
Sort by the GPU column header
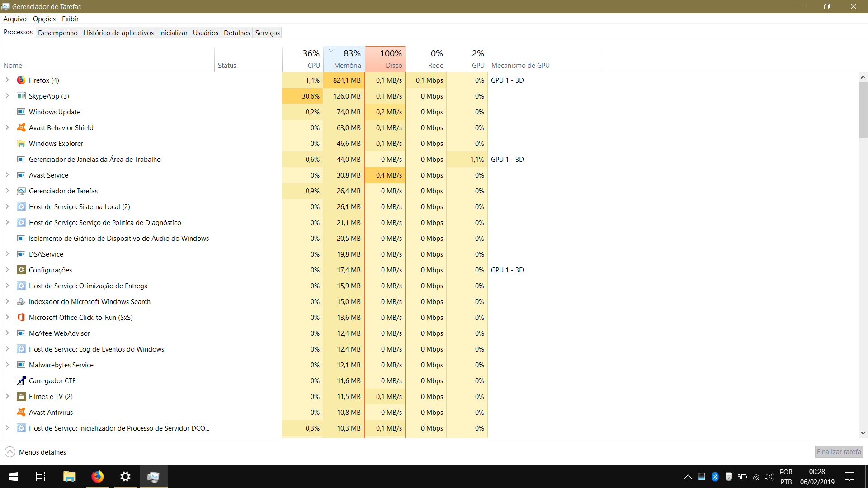(x=467, y=59)
